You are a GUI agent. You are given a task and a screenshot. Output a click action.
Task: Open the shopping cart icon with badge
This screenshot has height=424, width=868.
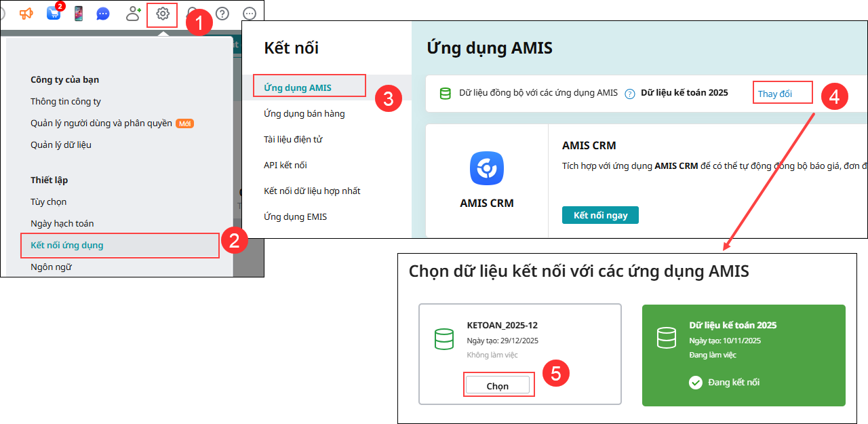coord(54,12)
